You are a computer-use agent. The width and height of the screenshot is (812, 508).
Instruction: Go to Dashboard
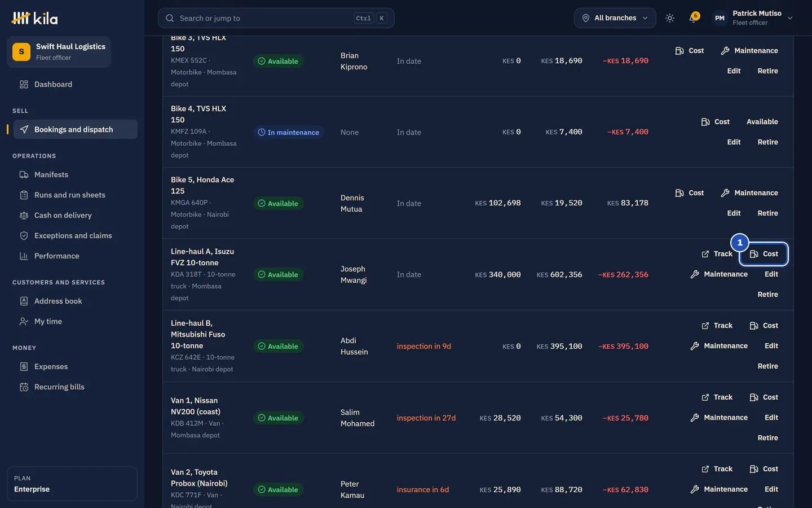point(76,84)
